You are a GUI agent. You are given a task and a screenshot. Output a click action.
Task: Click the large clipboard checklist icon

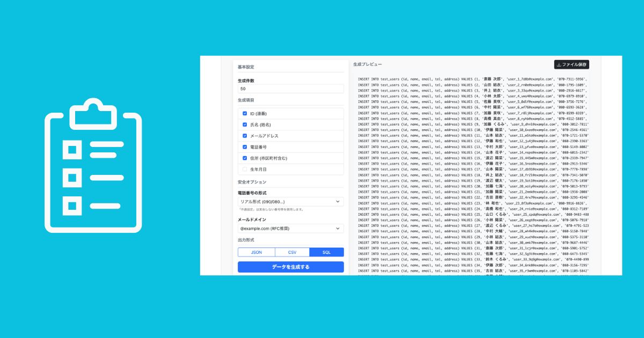point(93,165)
